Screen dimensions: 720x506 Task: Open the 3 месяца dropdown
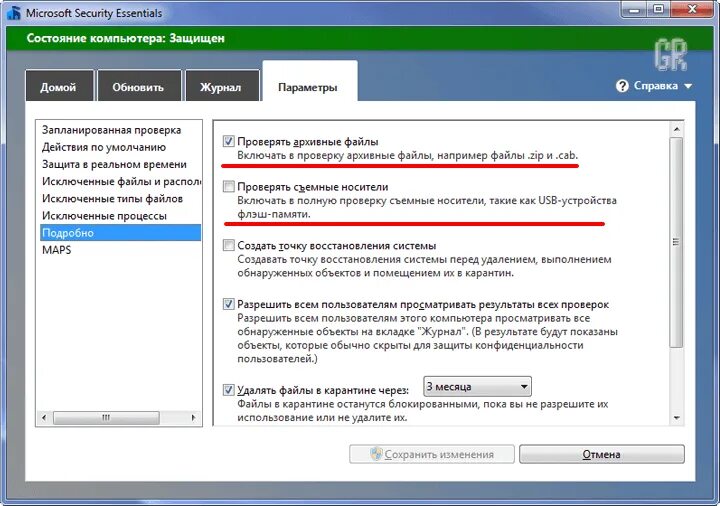(x=477, y=387)
